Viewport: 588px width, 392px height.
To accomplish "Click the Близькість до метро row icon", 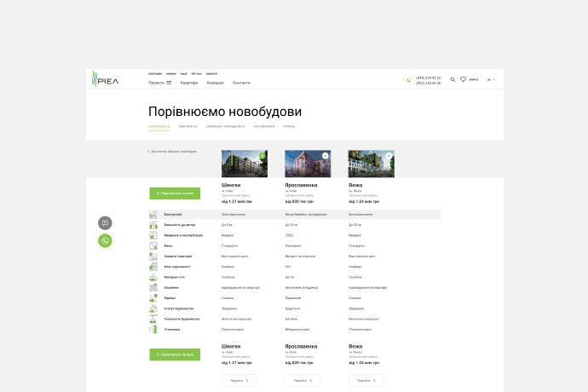I will tap(153, 225).
